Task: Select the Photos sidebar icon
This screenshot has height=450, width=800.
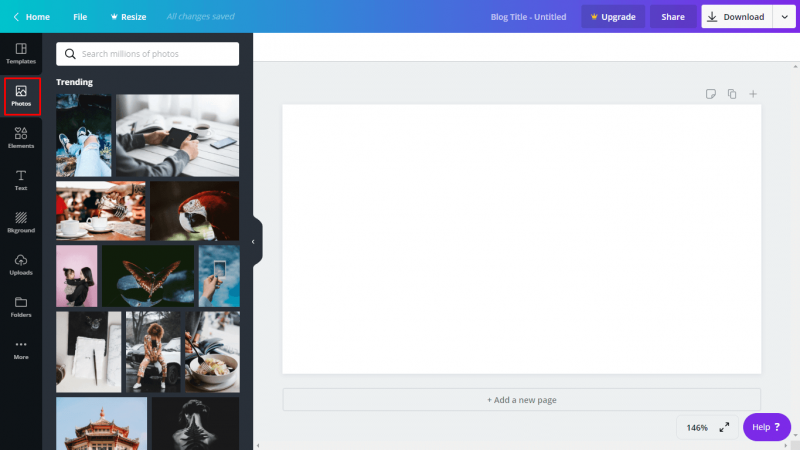Action: [21, 96]
